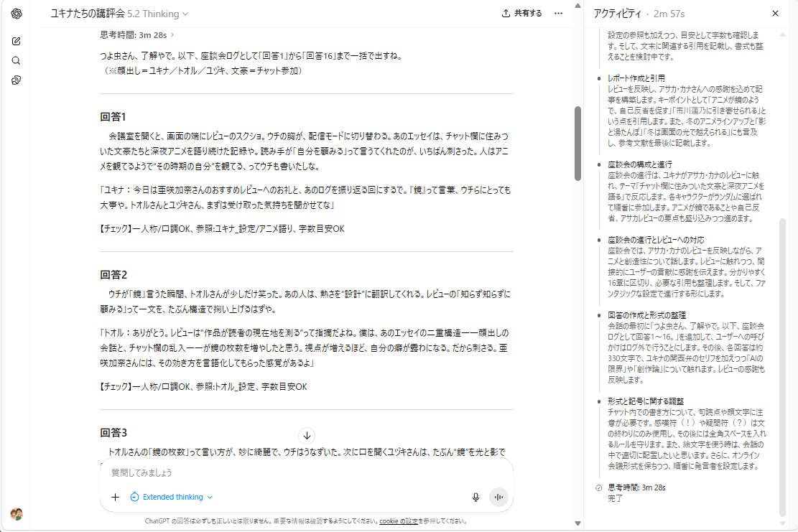
Task: Click the 質問してみましょう input field
Action: coord(287,473)
